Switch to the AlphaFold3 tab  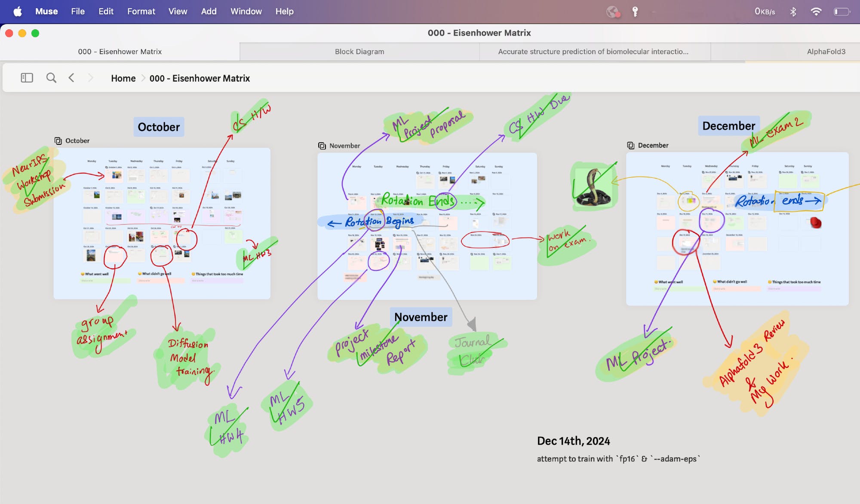click(826, 52)
